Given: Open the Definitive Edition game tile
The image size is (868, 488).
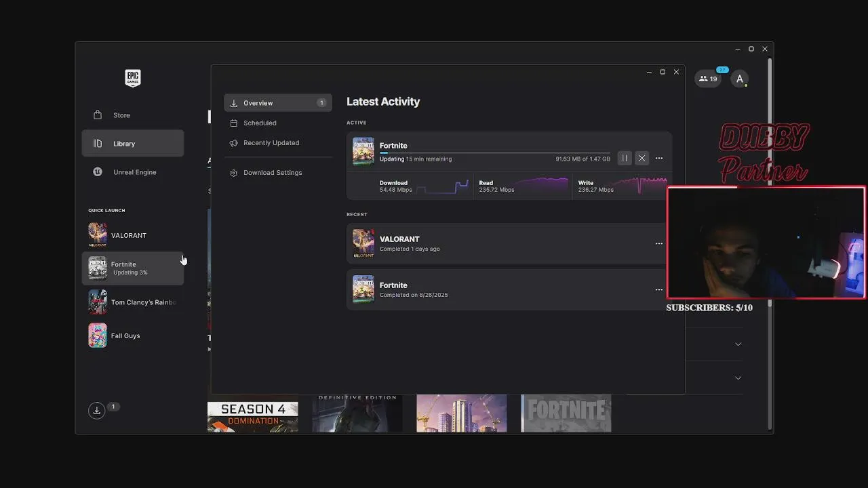Looking at the screenshot, I should [357, 413].
